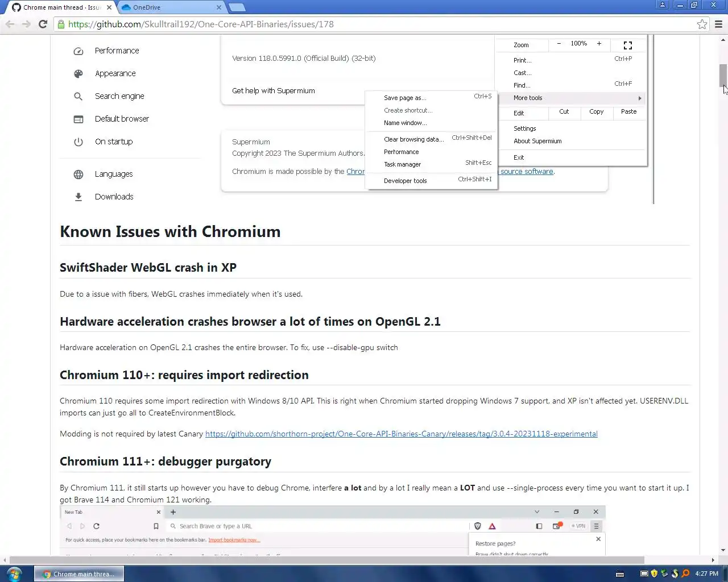Click the vertical scrollbar thumb
728x582 pixels.
click(723, 76)
